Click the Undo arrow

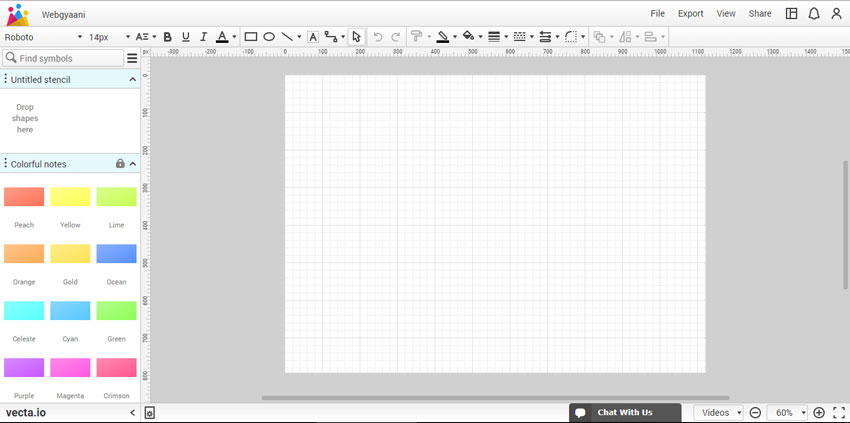pyautogui.click(x=378, y=37)
